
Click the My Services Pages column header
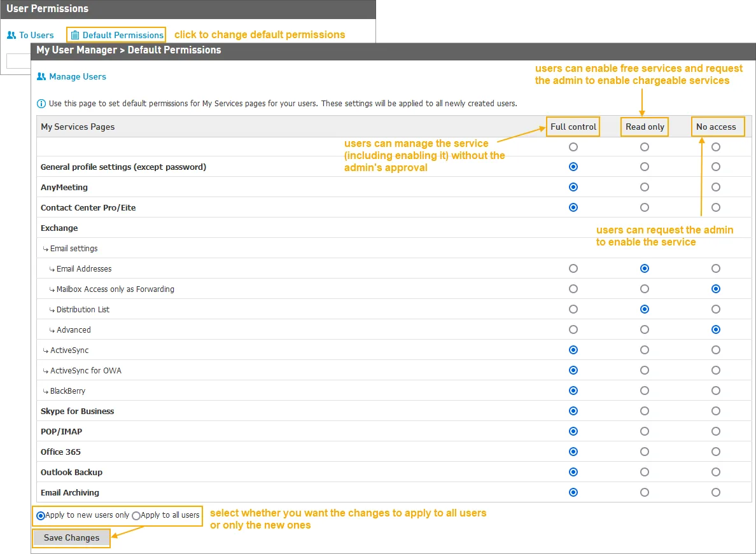coord(78,127)
